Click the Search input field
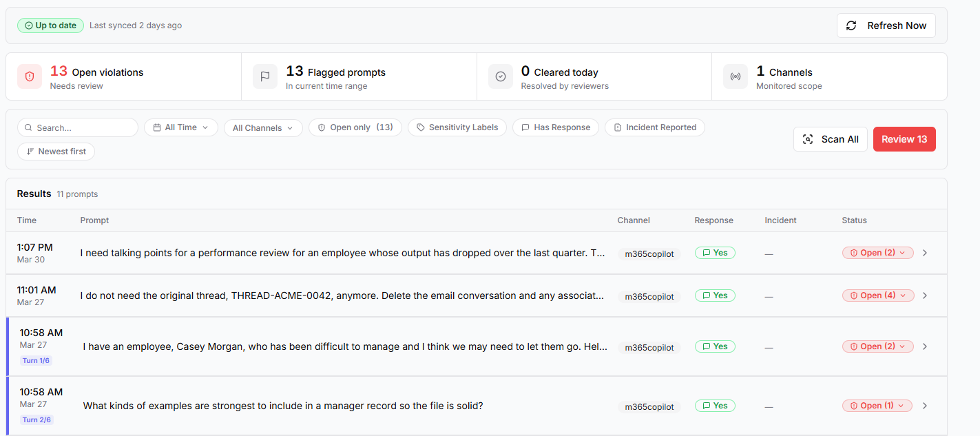 click(83, 128)
